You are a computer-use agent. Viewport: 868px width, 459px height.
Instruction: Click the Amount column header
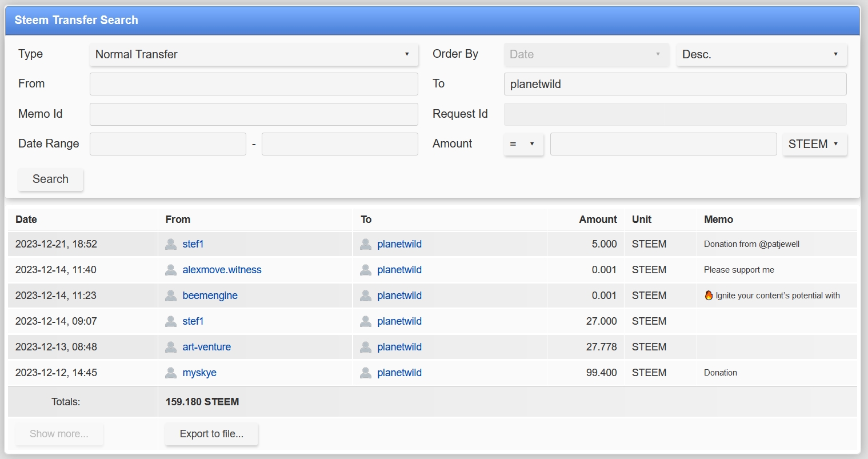tap(598, 219)
